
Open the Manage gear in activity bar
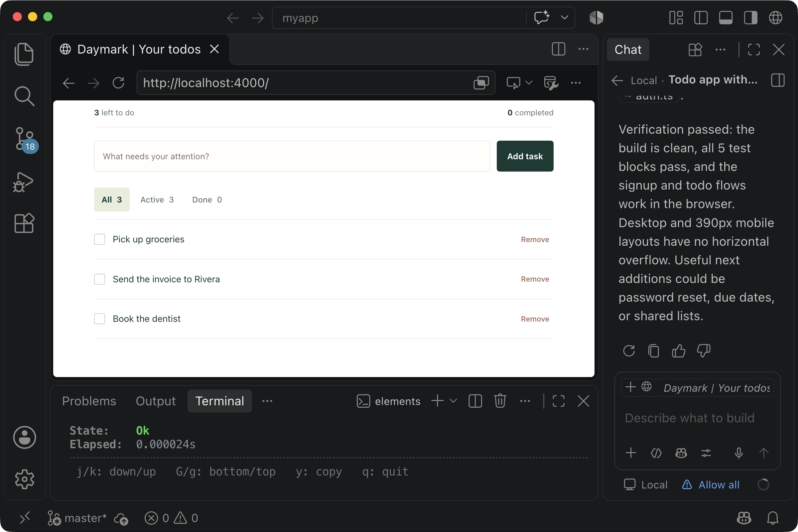tap(24, 479)
